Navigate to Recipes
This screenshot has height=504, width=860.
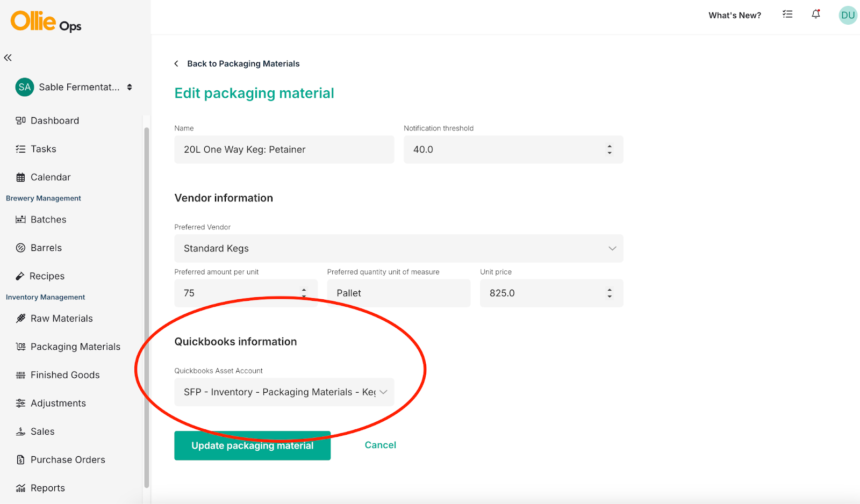[x=47, y=276]
